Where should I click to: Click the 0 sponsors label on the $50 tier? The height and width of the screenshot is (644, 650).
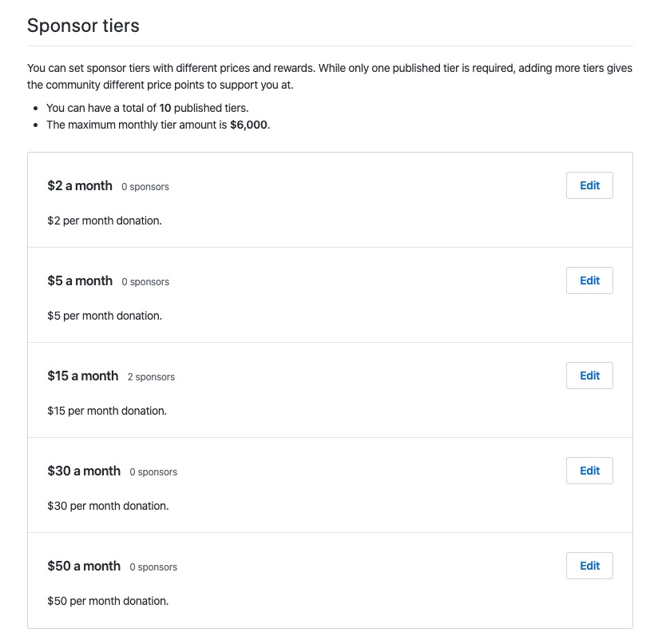click(x=153, y=566)
